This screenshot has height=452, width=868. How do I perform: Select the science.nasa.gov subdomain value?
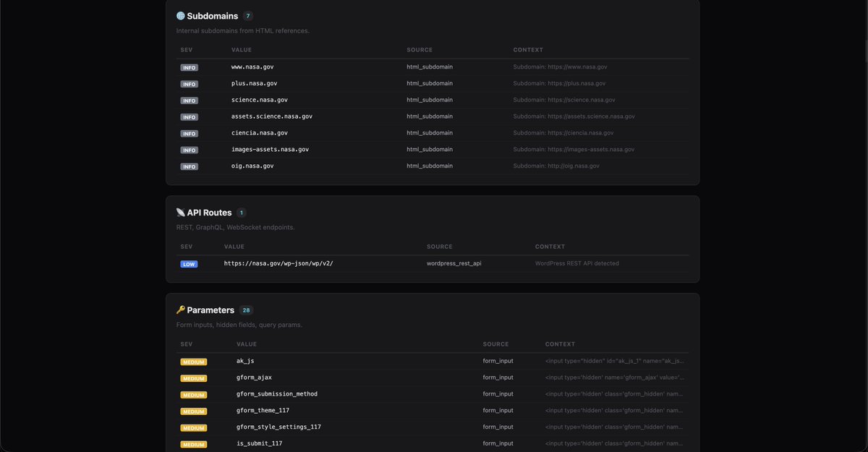tap(260, 100)
